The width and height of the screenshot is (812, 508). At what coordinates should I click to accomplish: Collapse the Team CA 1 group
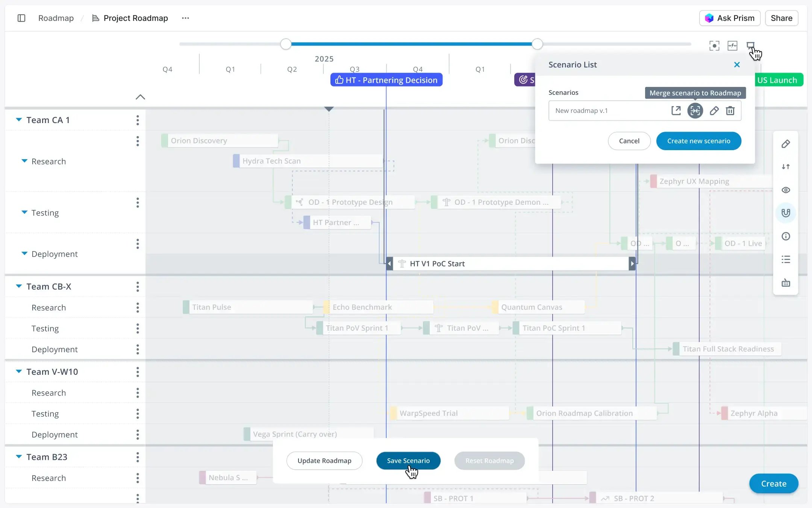click(18, 120)
